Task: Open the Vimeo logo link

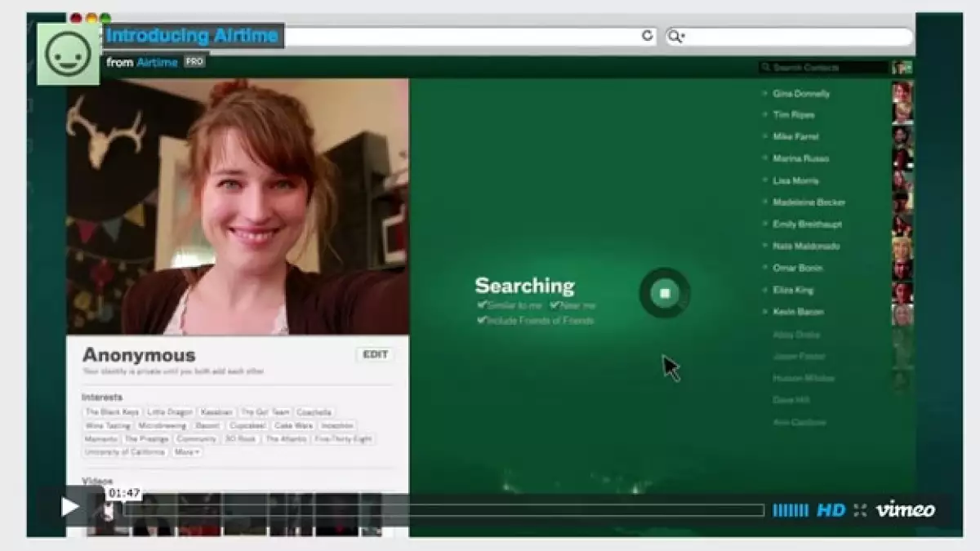Action: coord(905,510)
